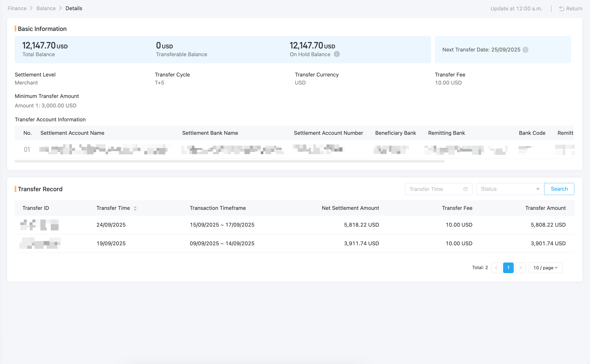Viewport: 590px width, 364px height.
Task: Navigate to Finance breadcrumb
Action: pyautogui.click(x=17, y=8)
